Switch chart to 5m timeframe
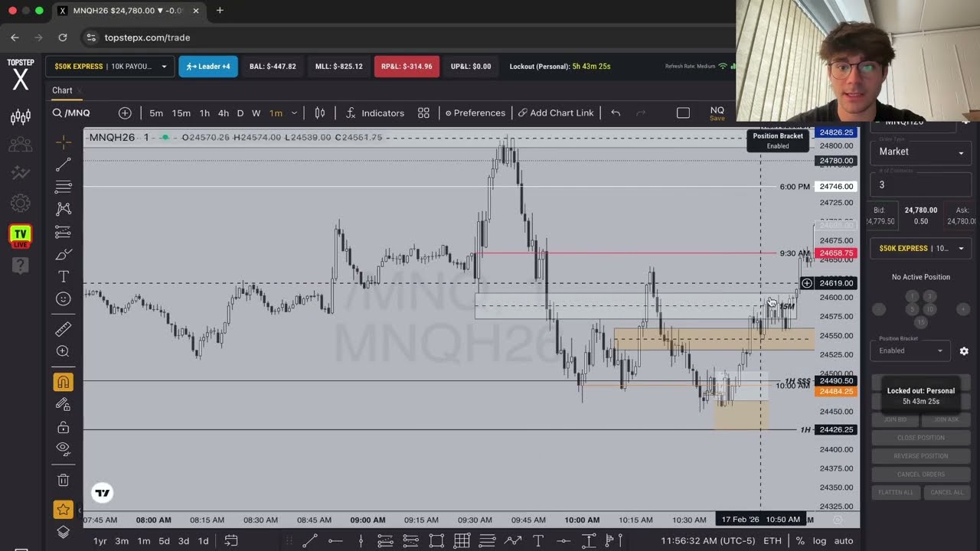This screenshot has height=551, width=980. pyautogui.click(x=156, y=112)
